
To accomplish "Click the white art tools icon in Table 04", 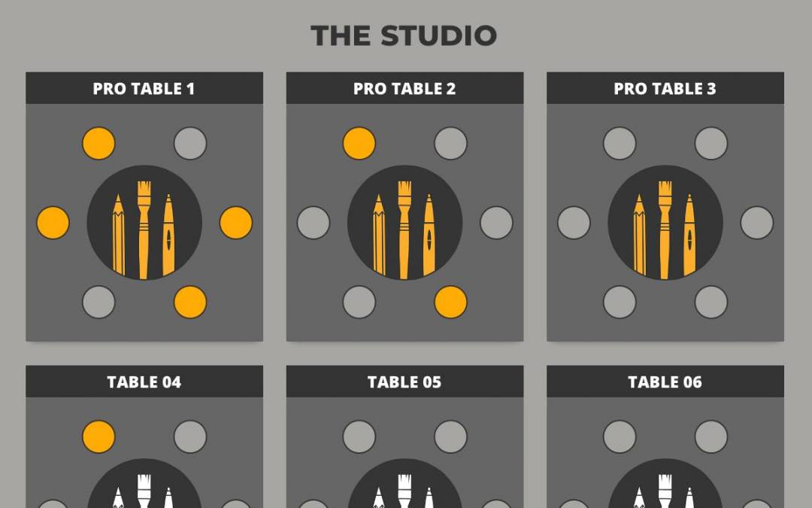I will click(144, 491).
